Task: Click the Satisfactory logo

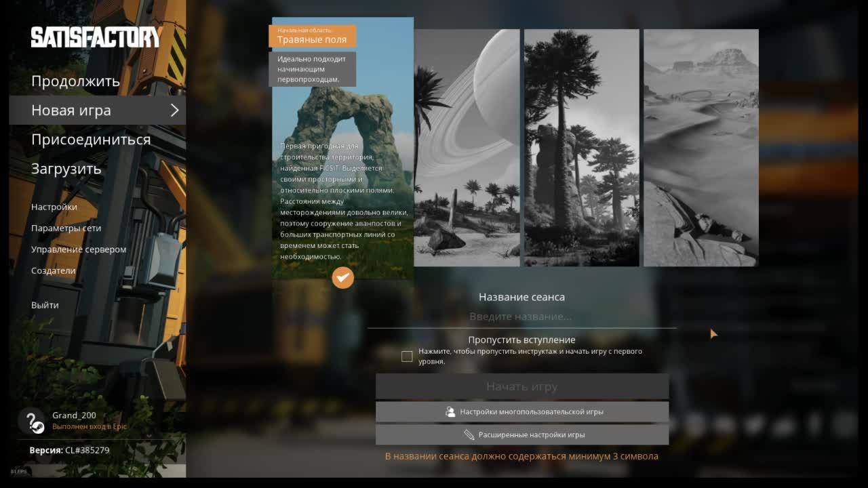Action: point(96,37)
